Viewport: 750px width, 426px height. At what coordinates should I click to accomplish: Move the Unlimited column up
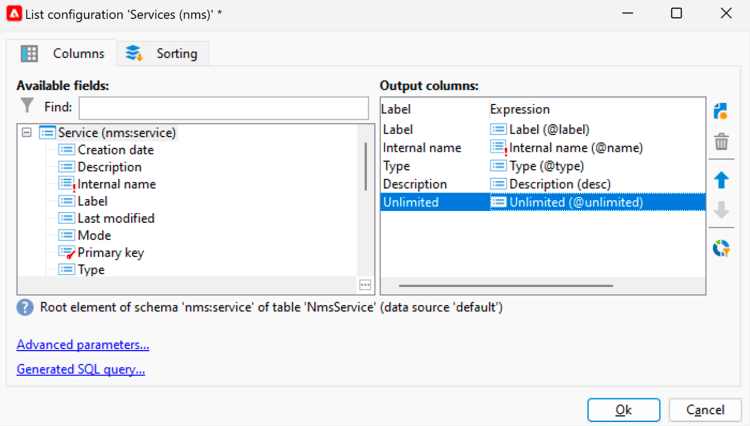tap(721, 180)
